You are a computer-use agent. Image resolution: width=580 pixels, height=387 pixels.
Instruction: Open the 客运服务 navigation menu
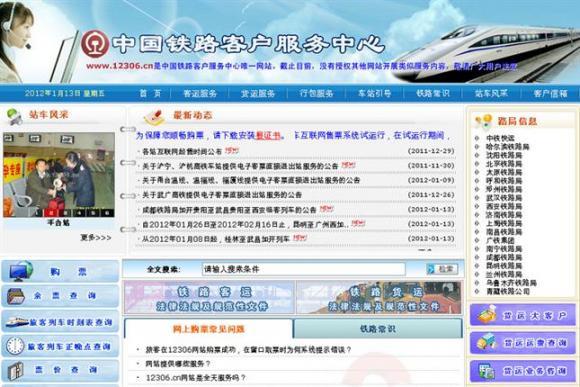(x=200, y=93)
